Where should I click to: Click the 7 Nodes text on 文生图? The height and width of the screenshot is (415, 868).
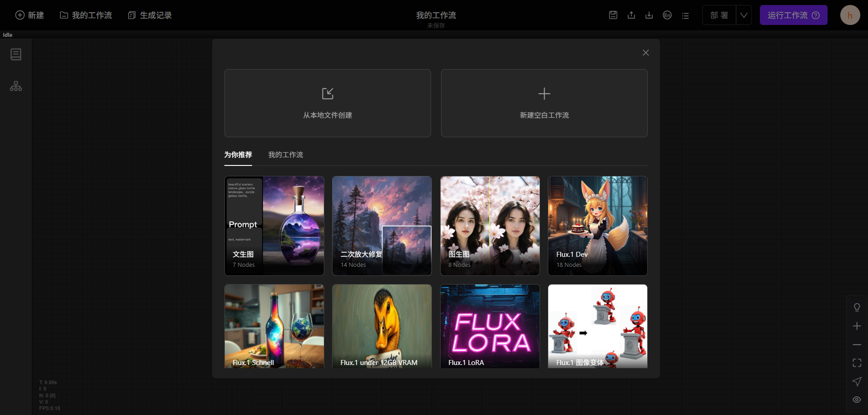244,265
